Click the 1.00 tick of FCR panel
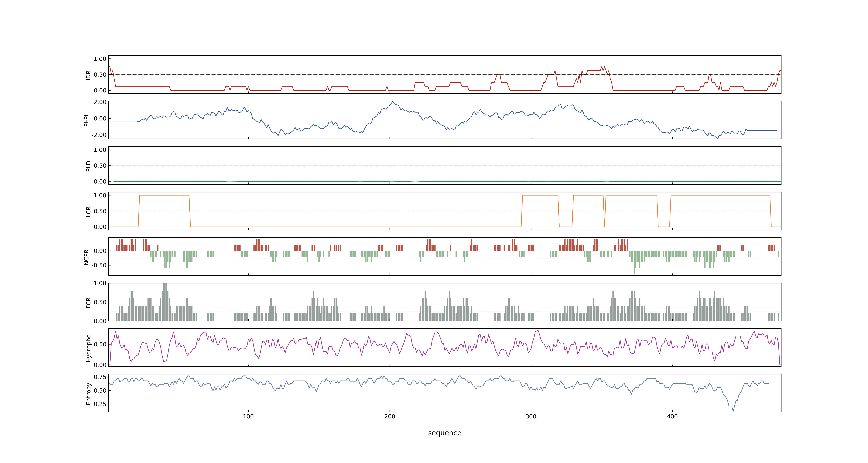 (x=100, y=283)
